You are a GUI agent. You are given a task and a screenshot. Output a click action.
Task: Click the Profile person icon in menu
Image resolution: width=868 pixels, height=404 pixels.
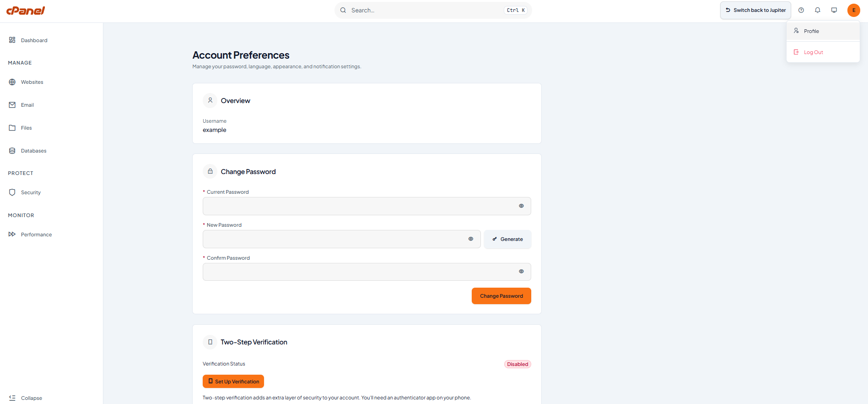click(796, 31)
